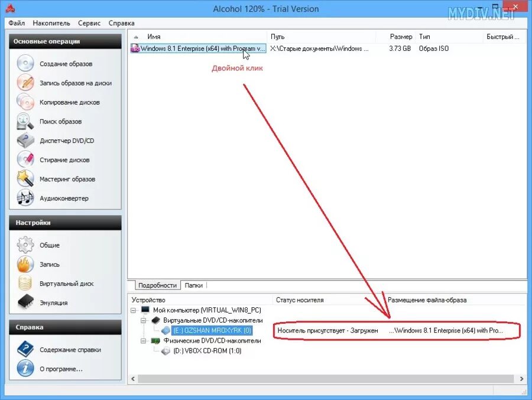
Task: Open the Накопитель menu
Action: (x=51, y=23)
